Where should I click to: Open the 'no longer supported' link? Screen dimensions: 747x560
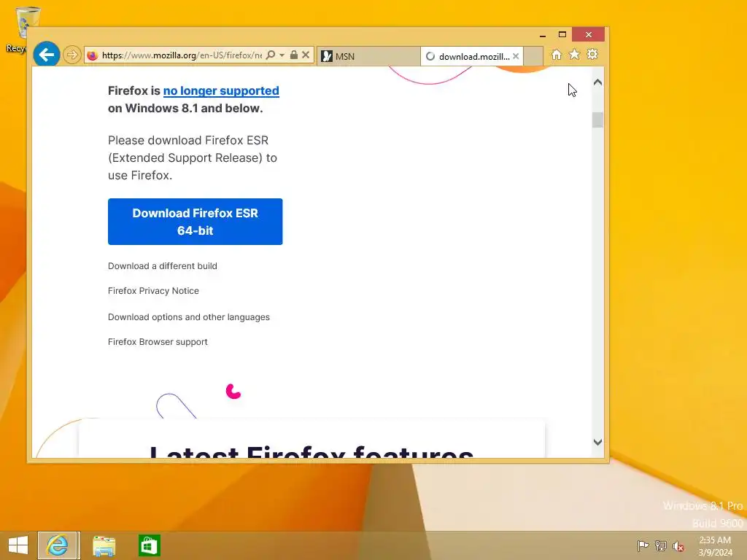221,90
